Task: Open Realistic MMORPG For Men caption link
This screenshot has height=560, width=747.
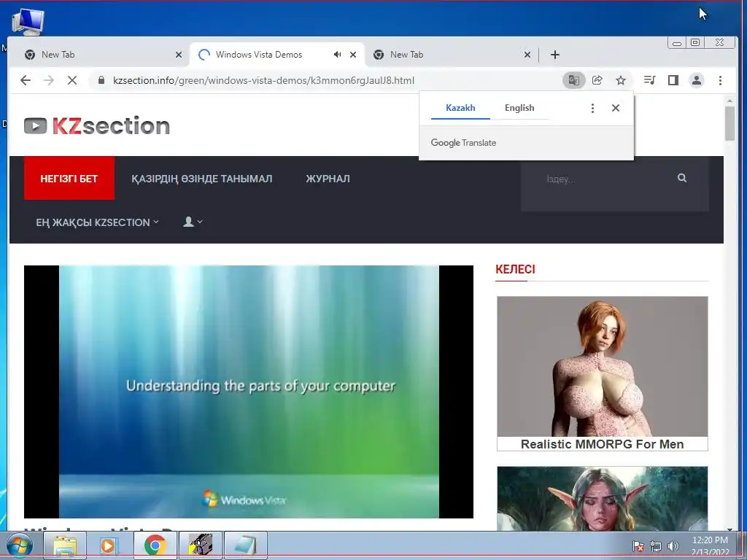Action: [x=602, y=444]
